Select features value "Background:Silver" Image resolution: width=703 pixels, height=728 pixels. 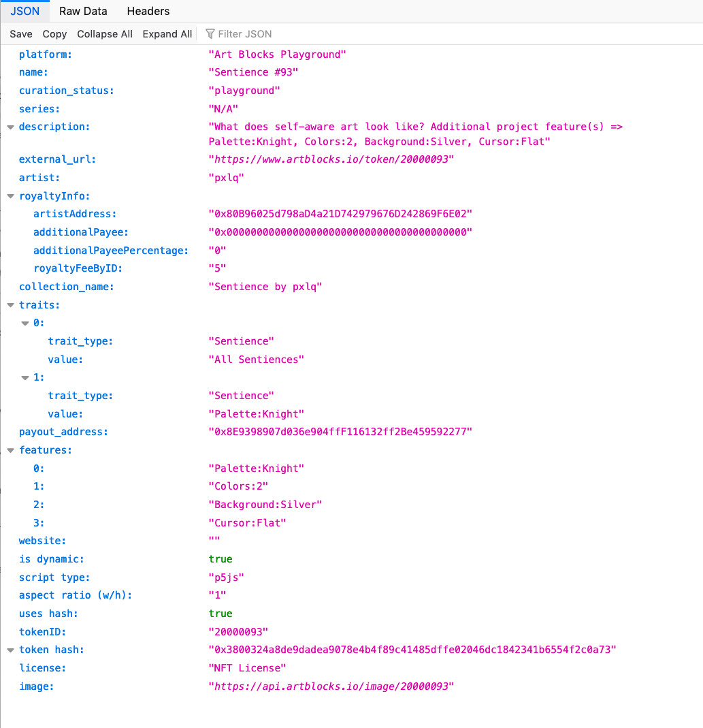click(265, 505)
